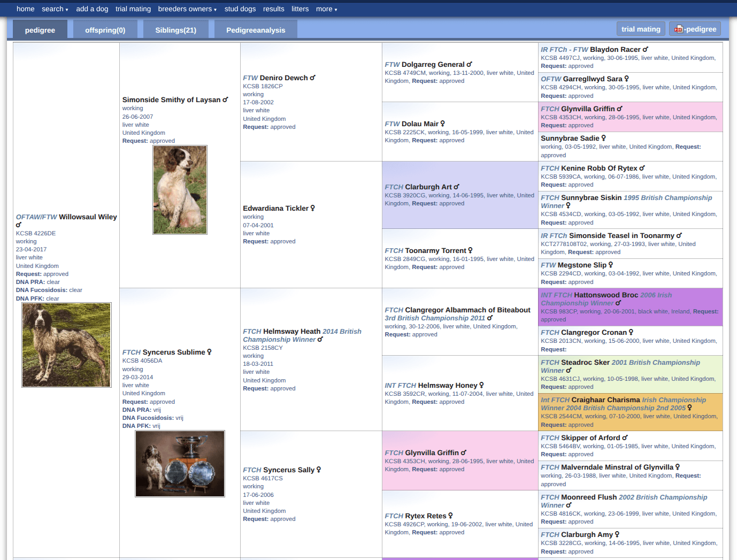The height and width of the screenshot is (560, 737).
Task: Click 'liver white' under Simonside Smithy of Laysan
Action: click(136, 125)
